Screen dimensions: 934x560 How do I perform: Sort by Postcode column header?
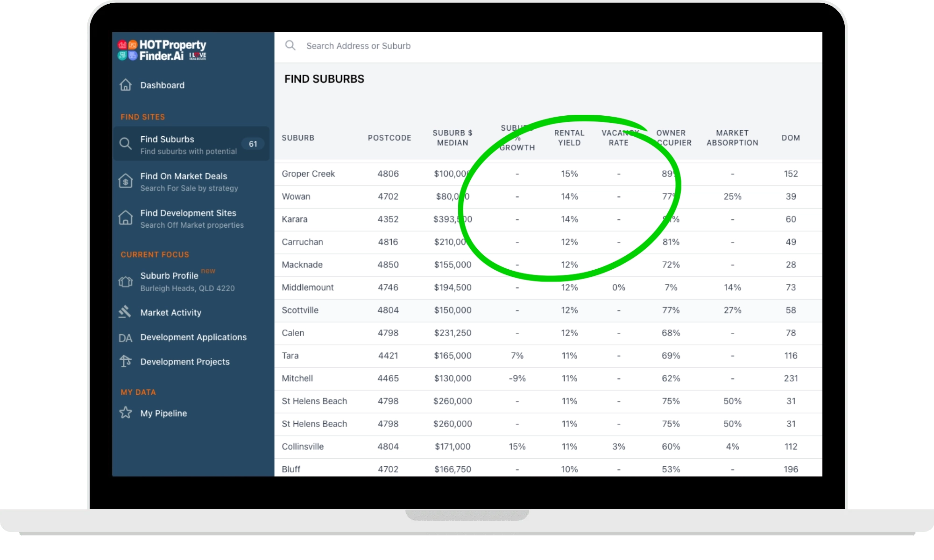(389, 138)
